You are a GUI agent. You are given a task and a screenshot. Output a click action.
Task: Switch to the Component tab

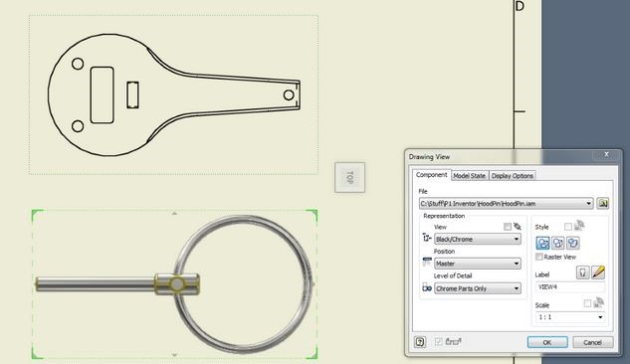coord(431,175)
